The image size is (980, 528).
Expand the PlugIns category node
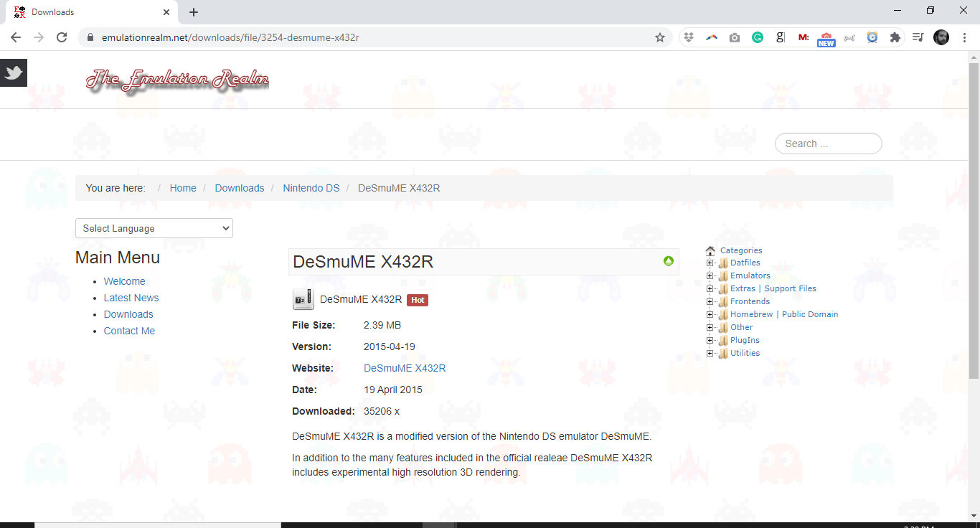710,340
